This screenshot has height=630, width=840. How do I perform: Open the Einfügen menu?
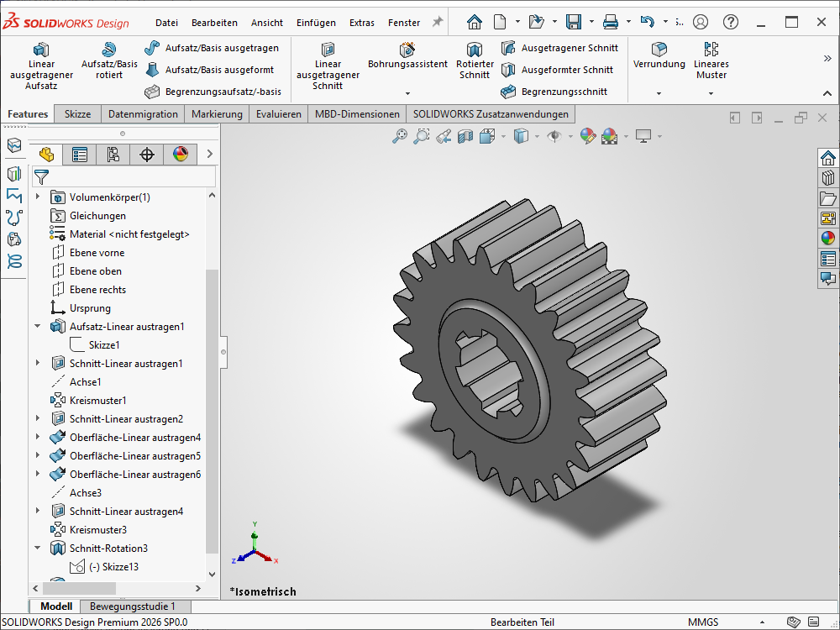(316, 23)
